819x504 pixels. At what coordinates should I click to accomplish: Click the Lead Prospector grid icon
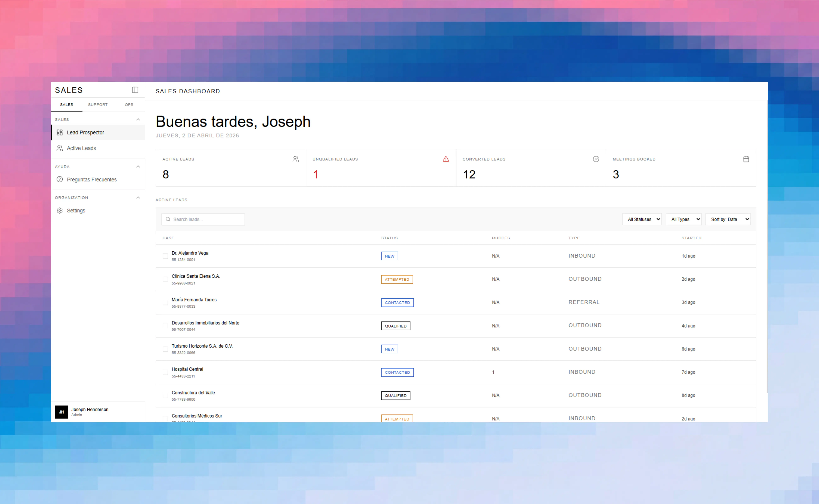60,133
